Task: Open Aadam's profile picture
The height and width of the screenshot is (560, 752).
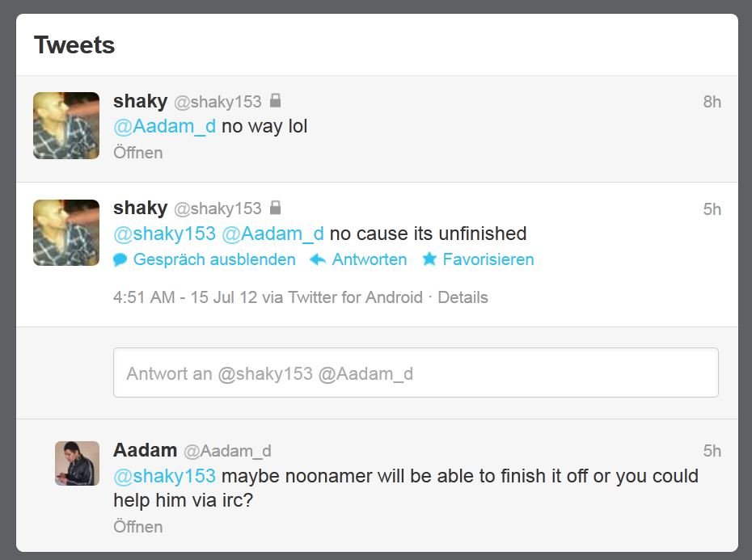Action: (77, 463)
